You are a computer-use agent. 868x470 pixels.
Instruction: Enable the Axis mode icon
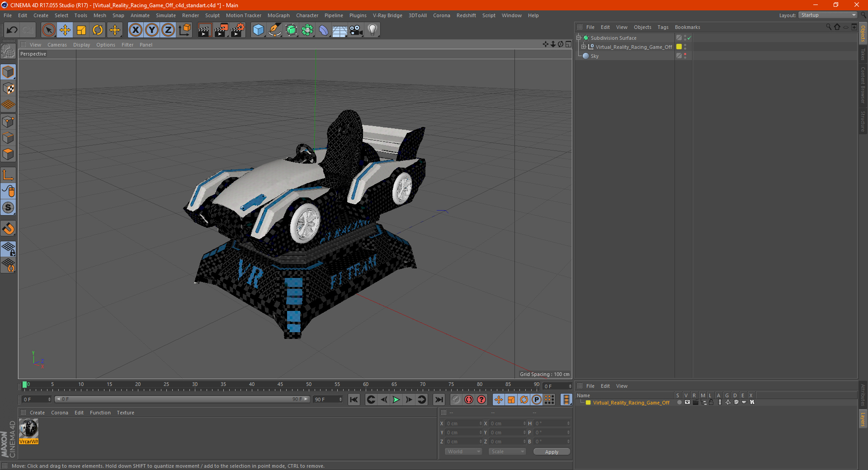point(8,175)
